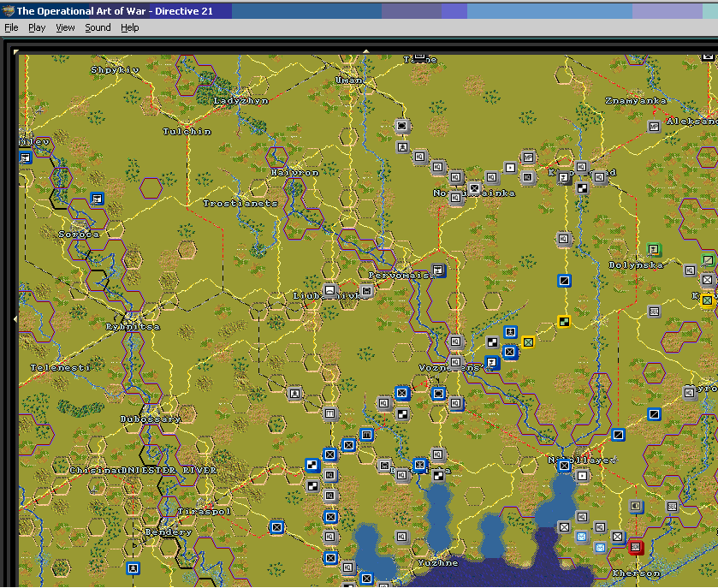
Task: Click the Telenesti city label
Action: click(x=61, y=367)
